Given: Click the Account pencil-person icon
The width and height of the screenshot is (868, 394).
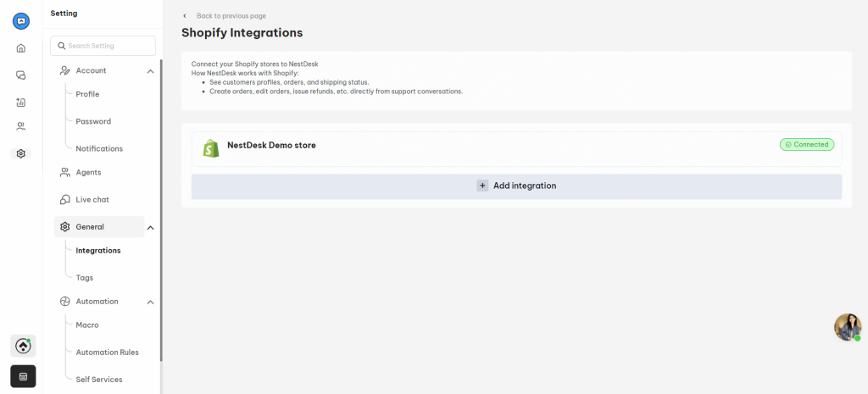Looking at the screenshot, I should [x=64, y=71].
